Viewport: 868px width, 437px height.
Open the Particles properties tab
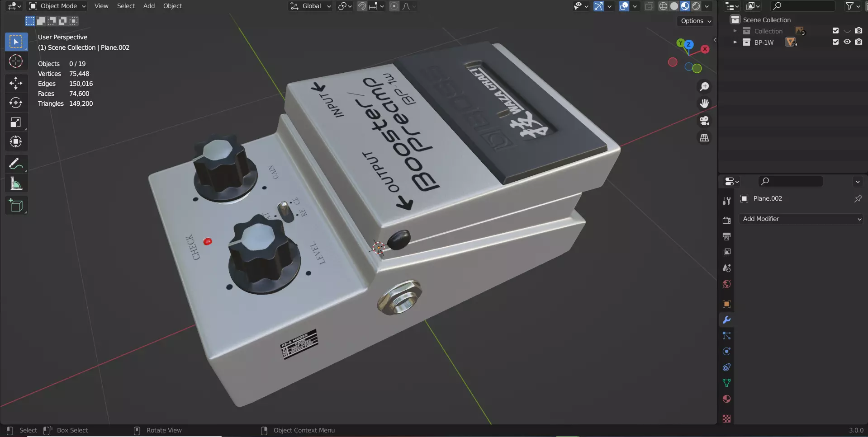point(726,335)
